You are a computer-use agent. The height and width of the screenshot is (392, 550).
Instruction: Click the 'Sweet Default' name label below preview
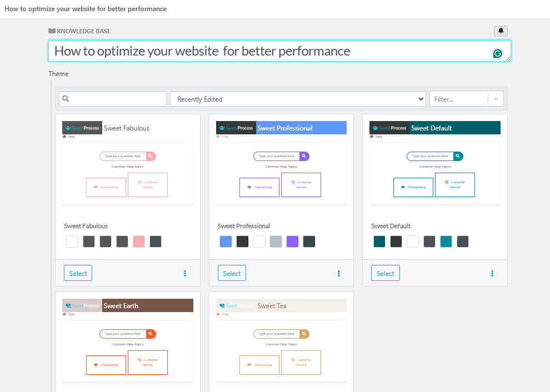(x=391, y=226)
